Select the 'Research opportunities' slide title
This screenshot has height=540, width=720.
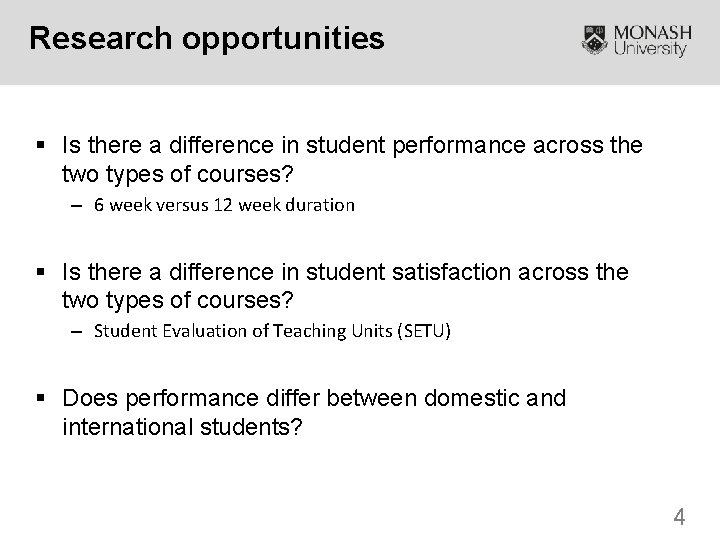coord(207,38)
